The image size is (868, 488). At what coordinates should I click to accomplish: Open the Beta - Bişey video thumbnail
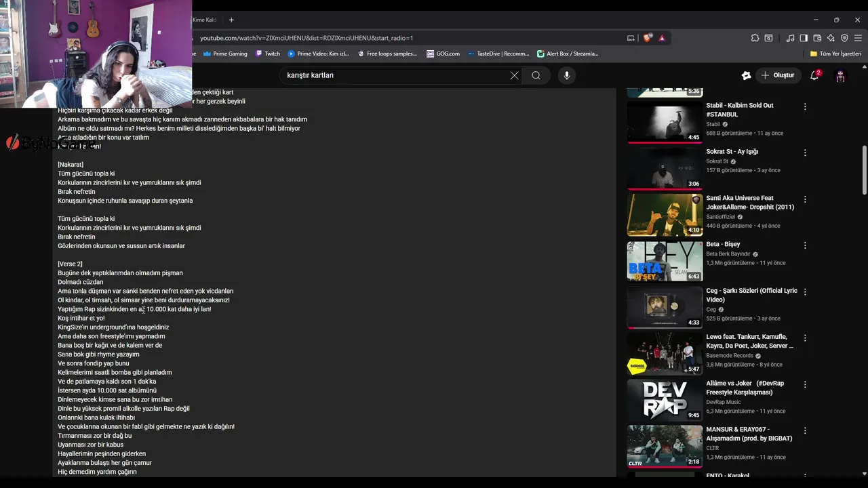tap(665, 261)
